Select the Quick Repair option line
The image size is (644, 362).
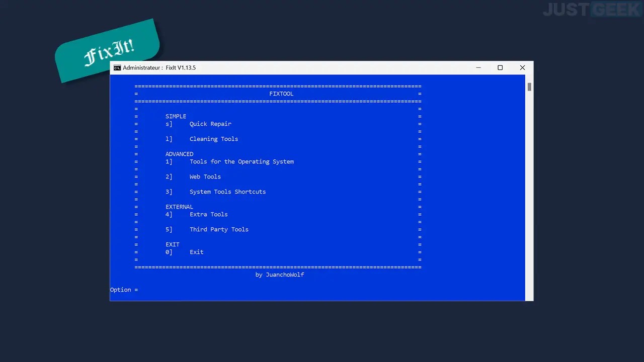[210, 124]
